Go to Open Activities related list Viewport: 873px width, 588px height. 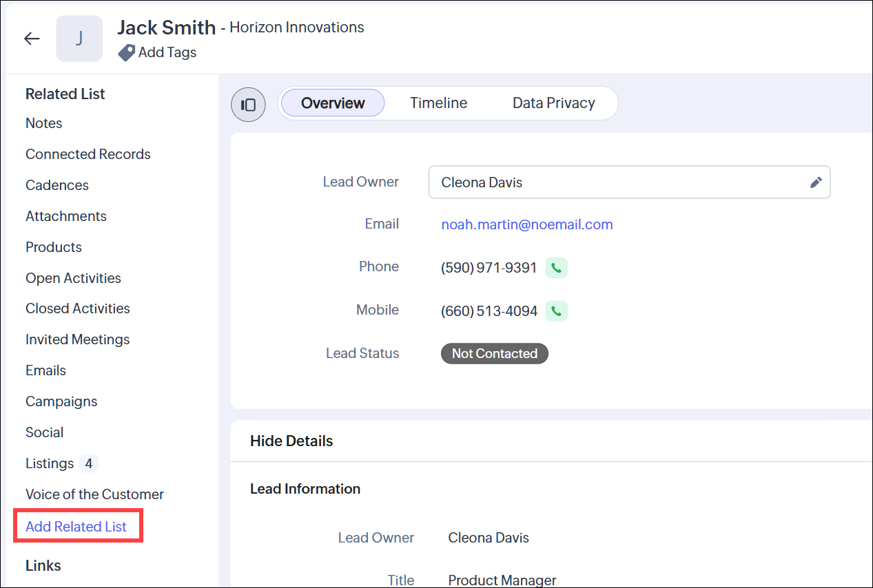click(x=73, y=278)
